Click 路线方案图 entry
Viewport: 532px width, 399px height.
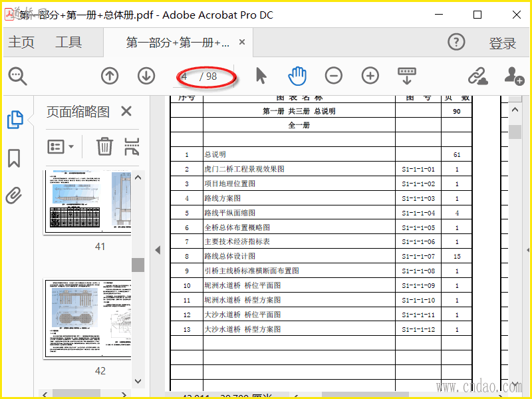pyautogui.click(x=223, y=198)
